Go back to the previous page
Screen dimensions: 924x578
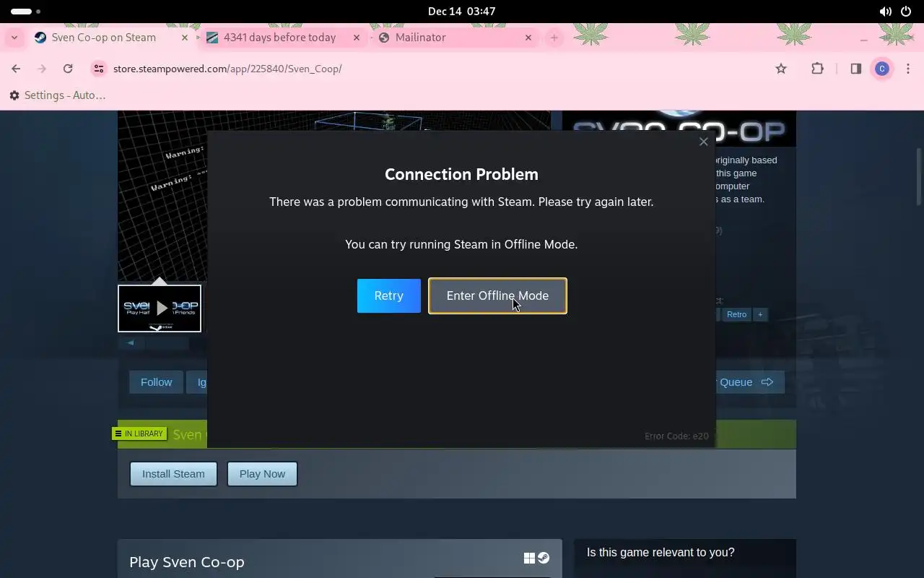pyautogui.click(x=16, y=69)
